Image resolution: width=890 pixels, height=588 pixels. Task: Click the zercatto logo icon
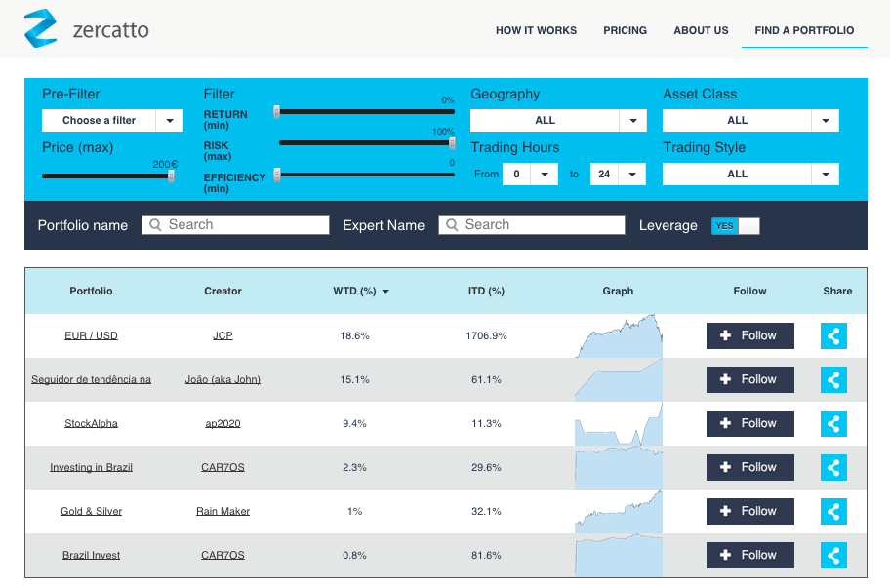pyautogui.click(x=40, y=28)
